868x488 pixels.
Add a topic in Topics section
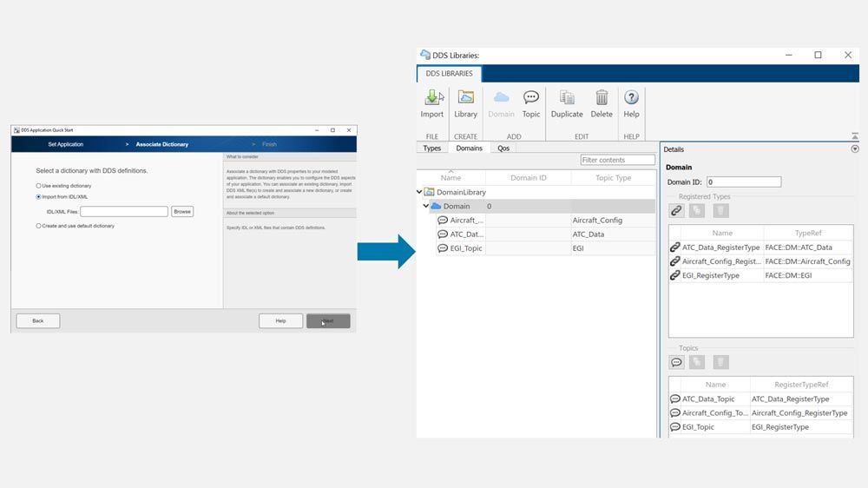676,362
